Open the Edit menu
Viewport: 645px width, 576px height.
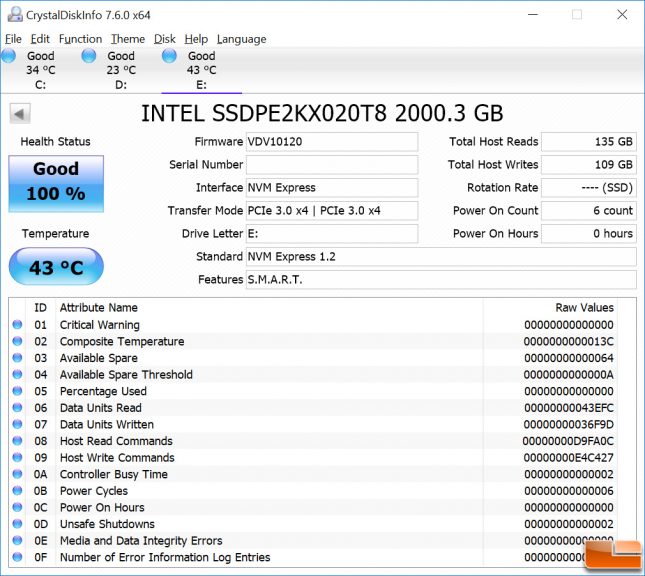pos(40,39)
